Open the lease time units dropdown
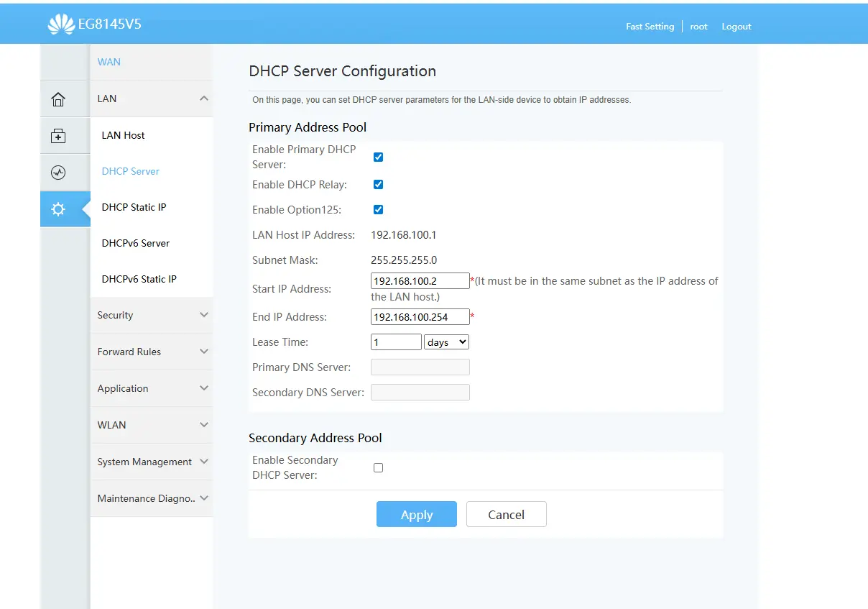This screenshot has height=609, width=868. [x=447, y=342]
